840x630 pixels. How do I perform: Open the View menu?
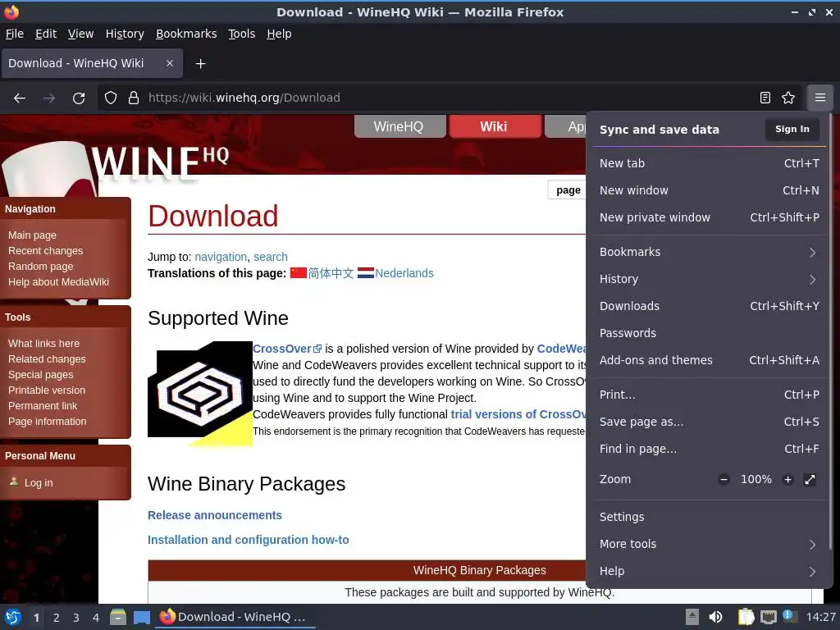pyautogui.click(x=81, y=34)
